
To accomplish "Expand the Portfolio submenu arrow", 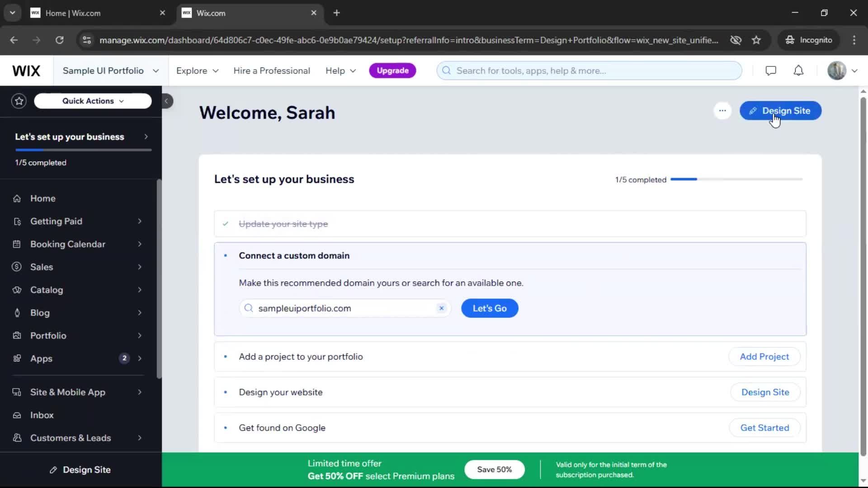I will coord(140,336).
